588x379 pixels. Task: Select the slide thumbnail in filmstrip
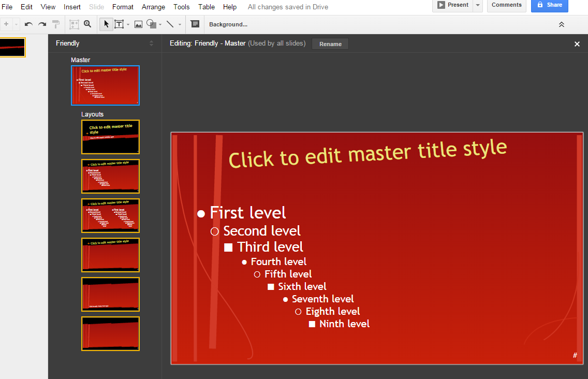[x=12, y=47]
